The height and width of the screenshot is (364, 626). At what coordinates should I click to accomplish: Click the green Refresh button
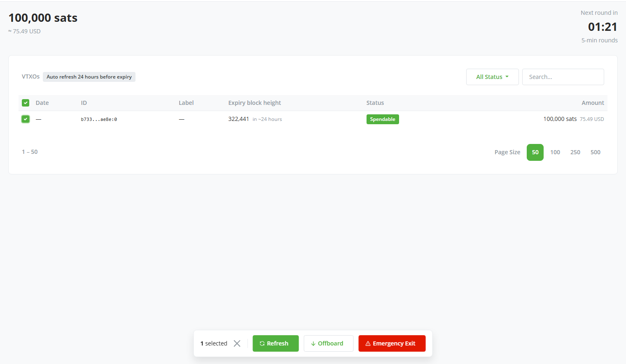276,343
